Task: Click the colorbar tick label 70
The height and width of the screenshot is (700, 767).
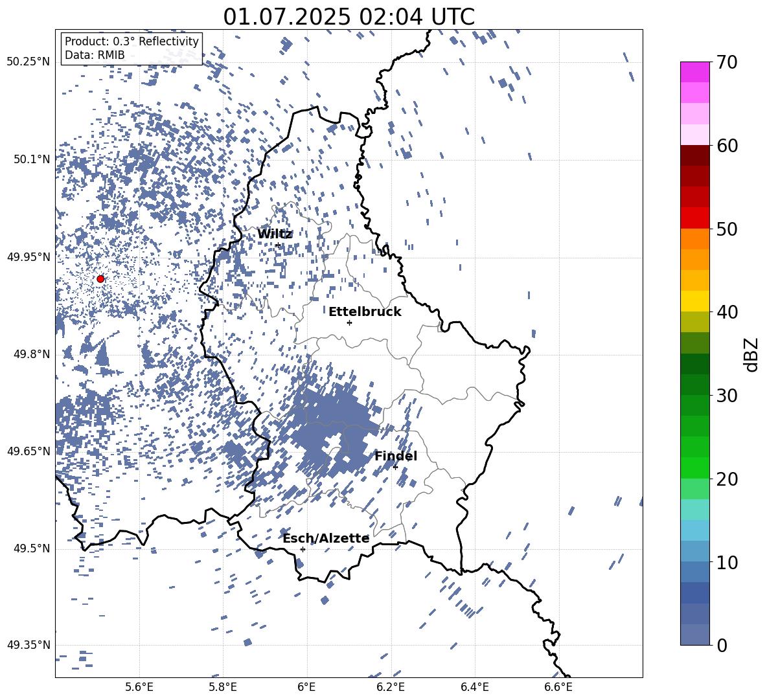Action: [x=727, y=62]
